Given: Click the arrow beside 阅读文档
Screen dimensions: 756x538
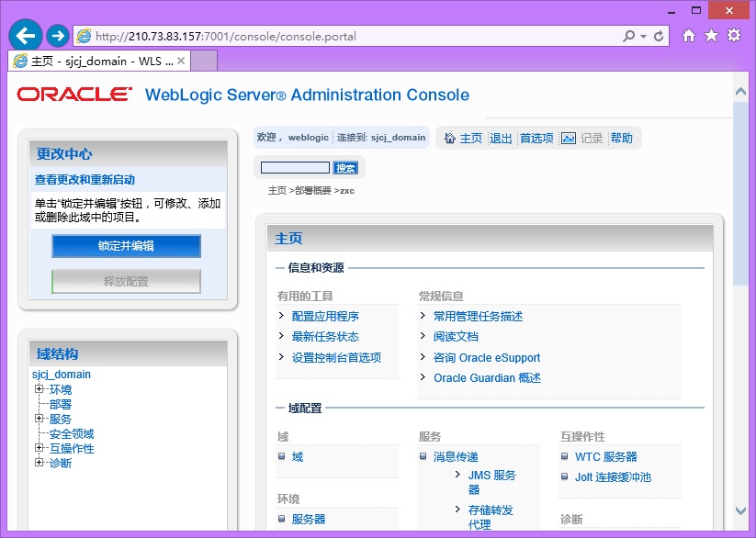Looking at the screenshot, I should 423,335.
